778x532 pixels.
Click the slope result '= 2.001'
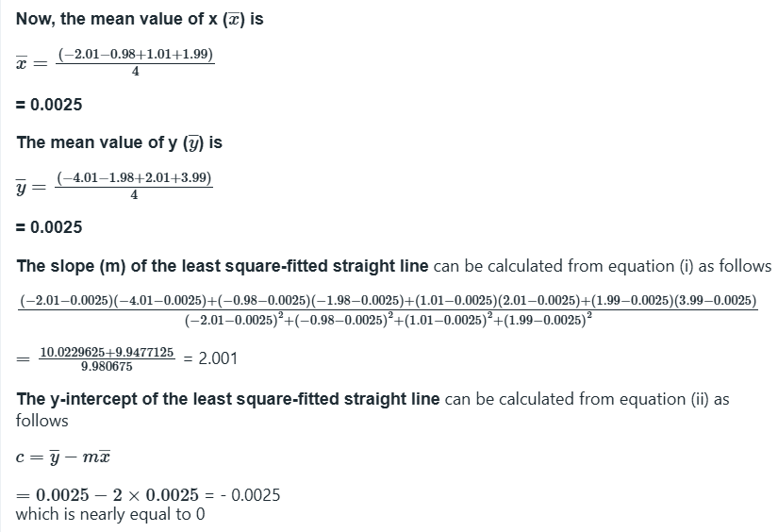click(212, 359)
